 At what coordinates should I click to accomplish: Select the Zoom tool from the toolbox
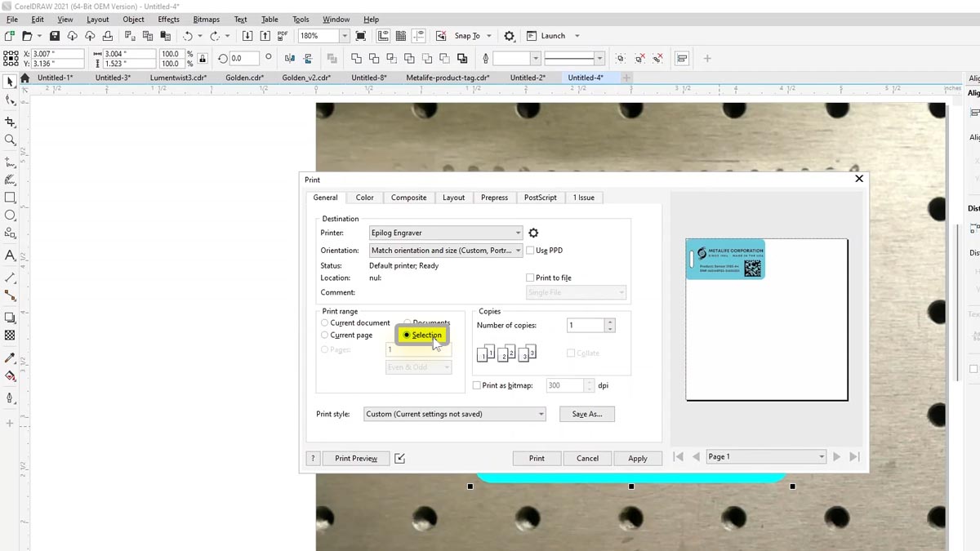(10, 140)
